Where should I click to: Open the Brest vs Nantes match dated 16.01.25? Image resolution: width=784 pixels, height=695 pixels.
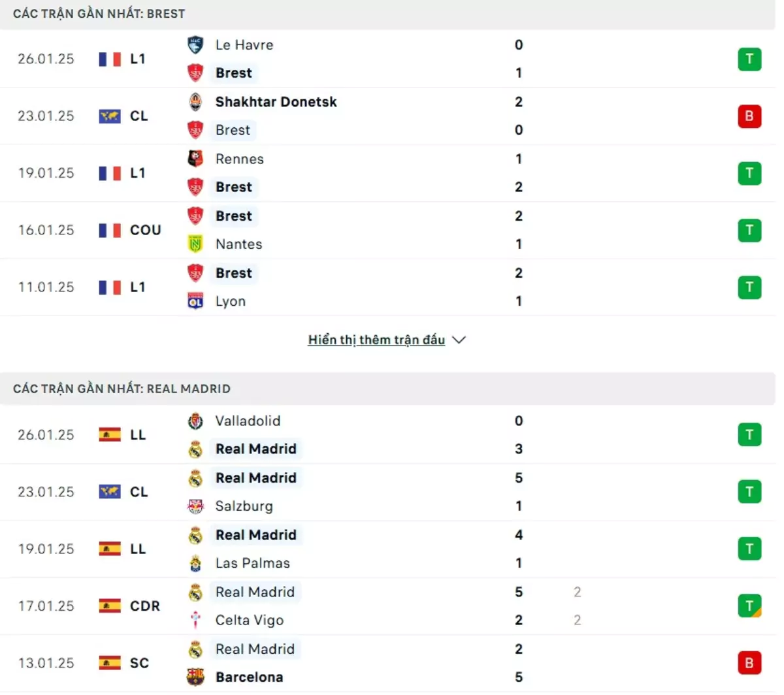point(392,230)
